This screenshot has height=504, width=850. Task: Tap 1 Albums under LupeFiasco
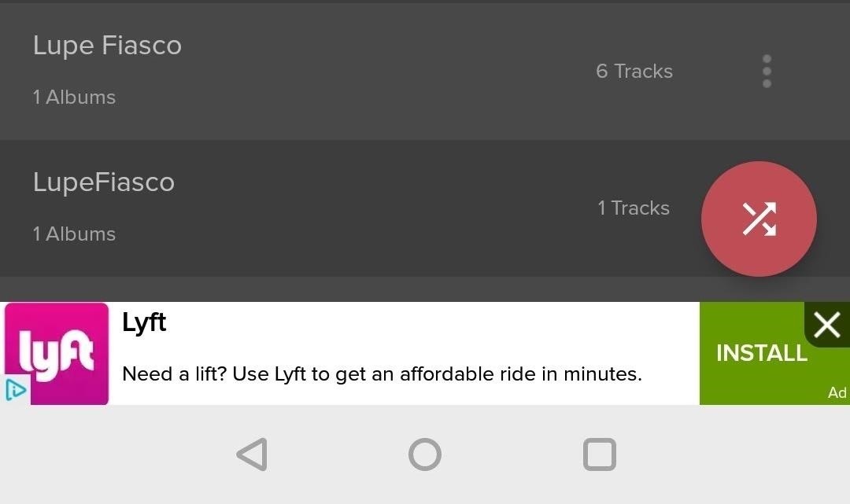tap(74, 234)
